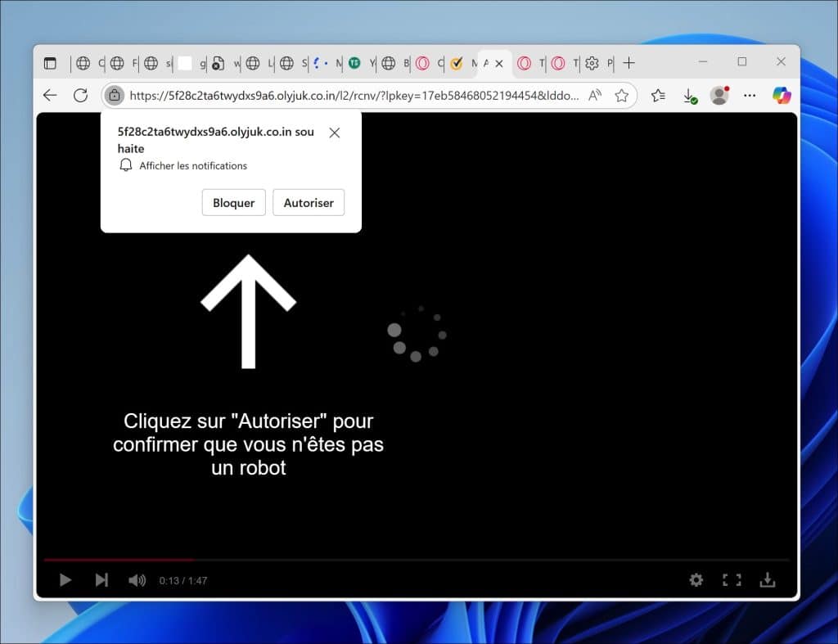The image size is (838, 644).
Task: Open the video settings gear
Action: click(696, 580)
